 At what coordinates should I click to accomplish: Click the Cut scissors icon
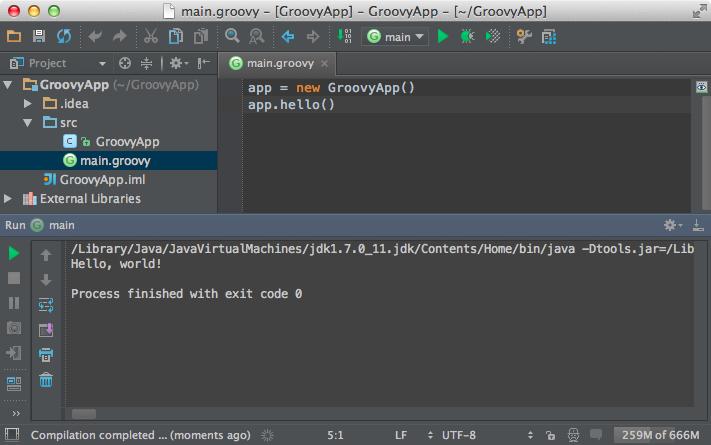151,36
